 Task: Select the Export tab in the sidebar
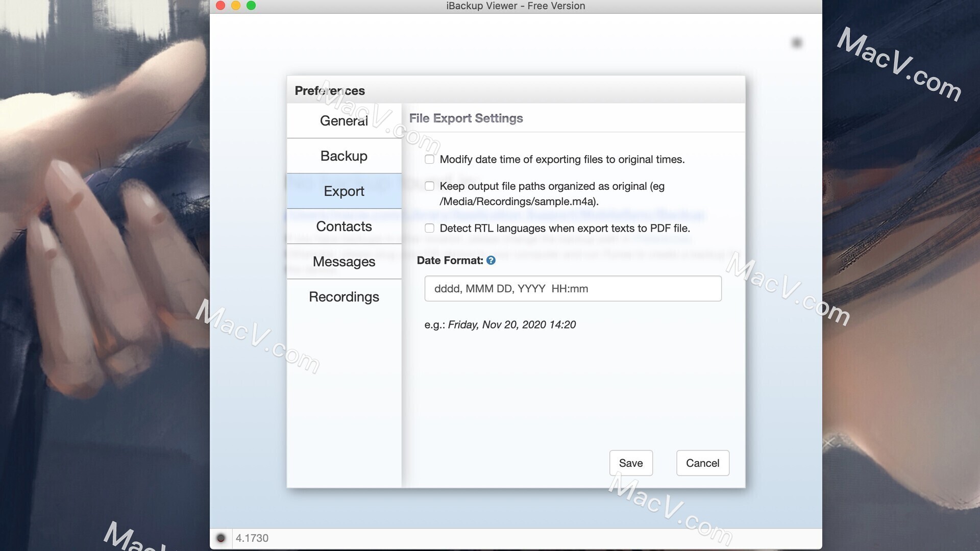pyautogui.click(x=344, y=191)
